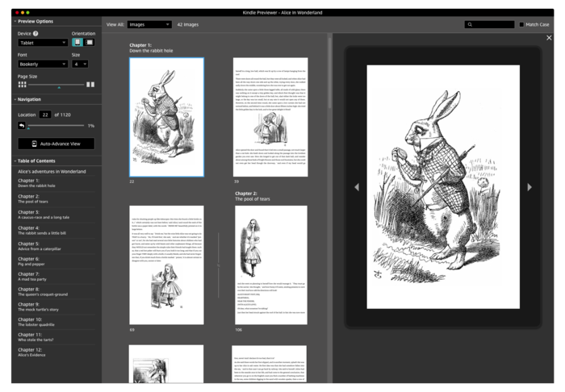Open Alice's adventures in Wonderland TOC entry
The width and height of the screenshot is (565, 392).
coord(52,172)
